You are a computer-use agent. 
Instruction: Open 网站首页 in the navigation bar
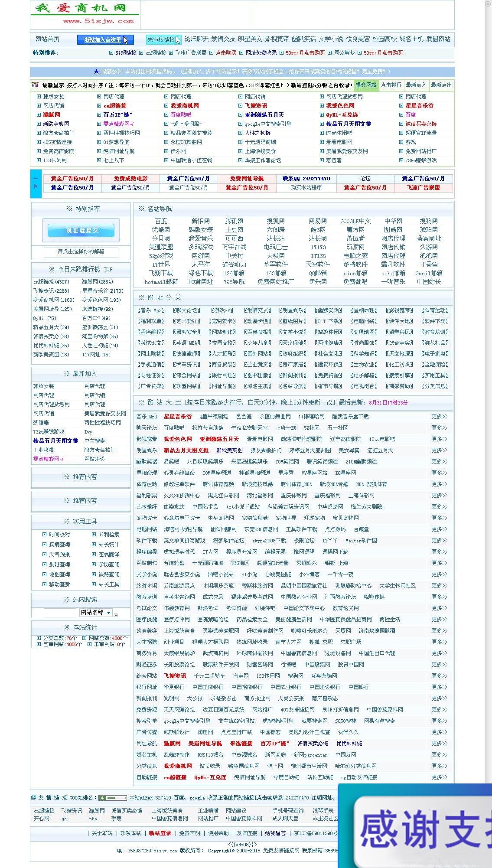coord(47,39)
